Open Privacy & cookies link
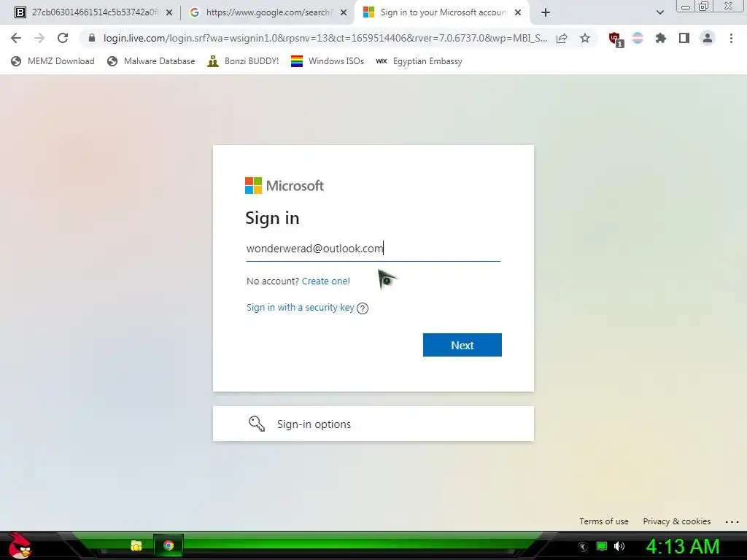Screen dimensions: 747x560 coord(676,521)
